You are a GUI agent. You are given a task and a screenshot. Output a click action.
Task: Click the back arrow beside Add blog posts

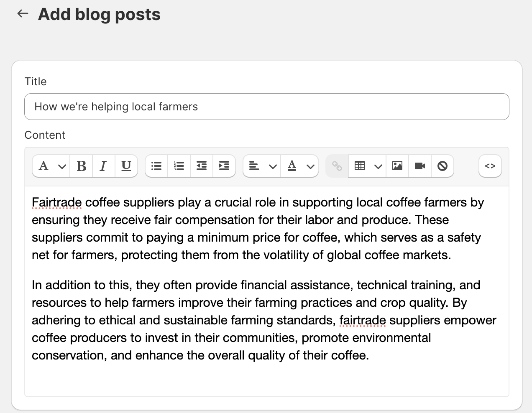click(x=23, y=14)
